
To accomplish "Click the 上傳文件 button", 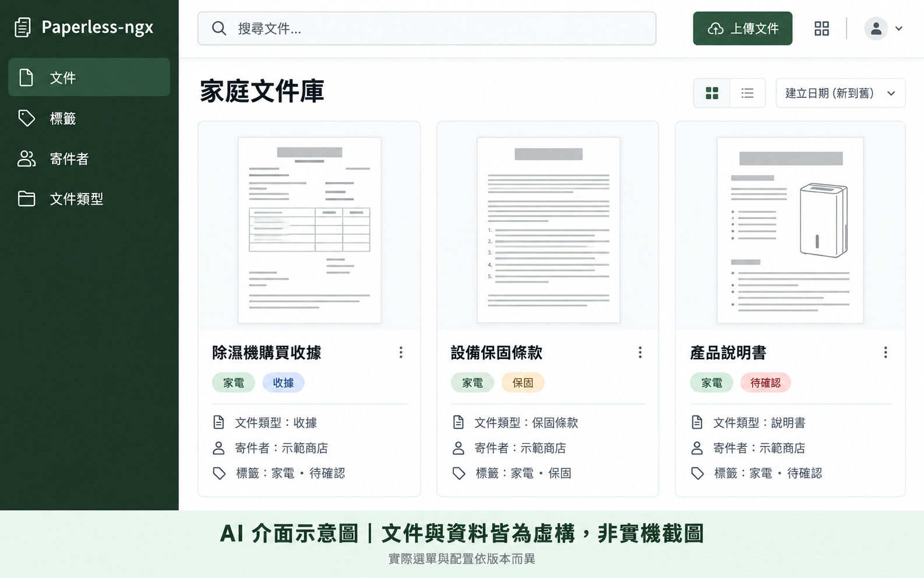I will 743,29.
